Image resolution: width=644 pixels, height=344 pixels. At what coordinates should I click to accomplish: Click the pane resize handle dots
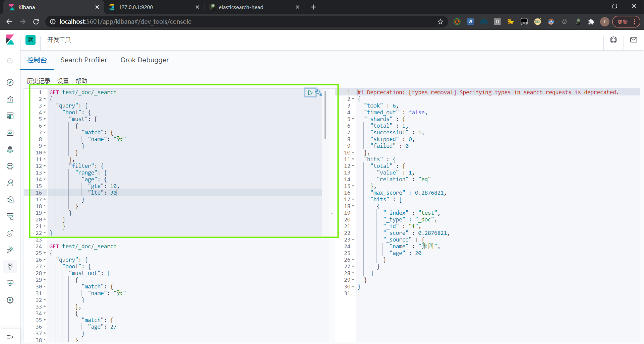click(332, 215)
